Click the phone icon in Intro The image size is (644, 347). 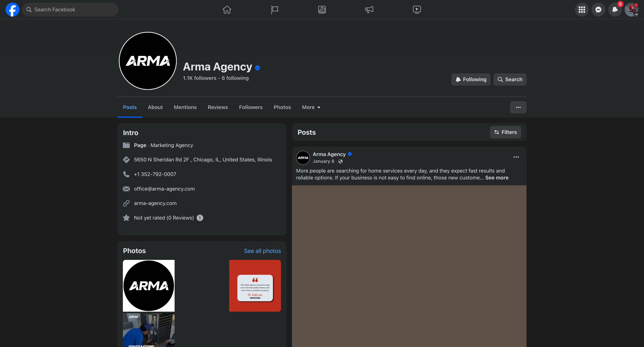[126, 174]
